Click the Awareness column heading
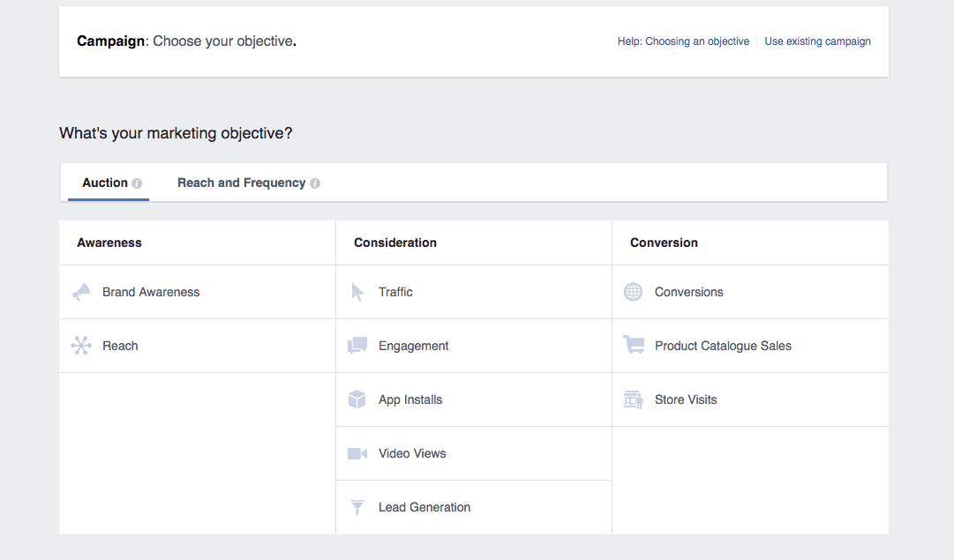This screenshot has height=560, width=954. [x=109, y=243]
